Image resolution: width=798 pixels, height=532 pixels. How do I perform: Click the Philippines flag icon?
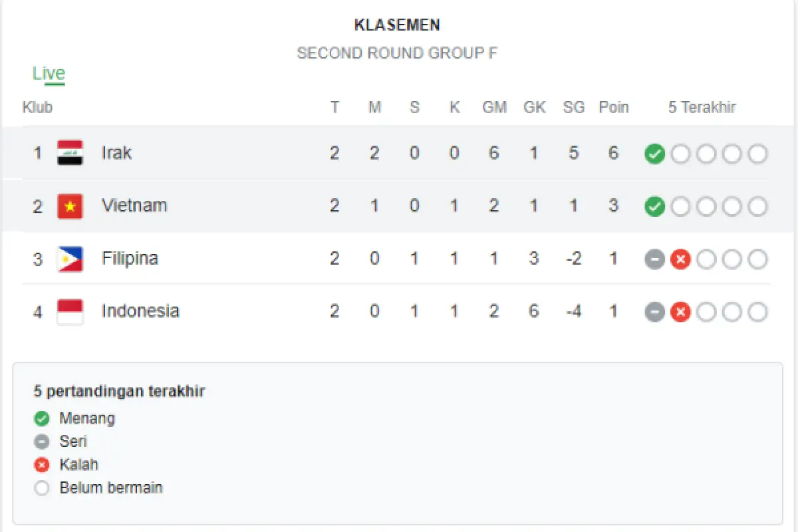point(70,259)
